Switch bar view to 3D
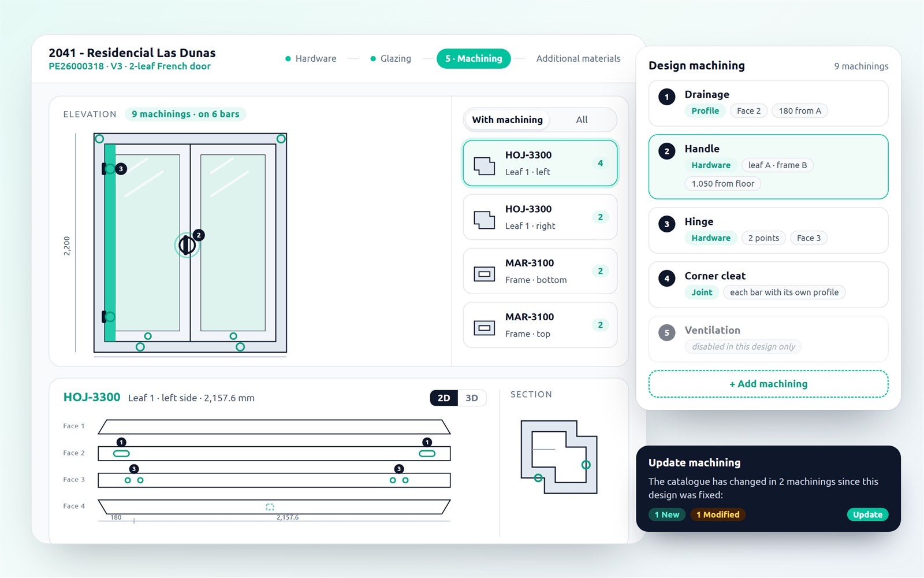924x578 pixels. click(x=472, y=398)
